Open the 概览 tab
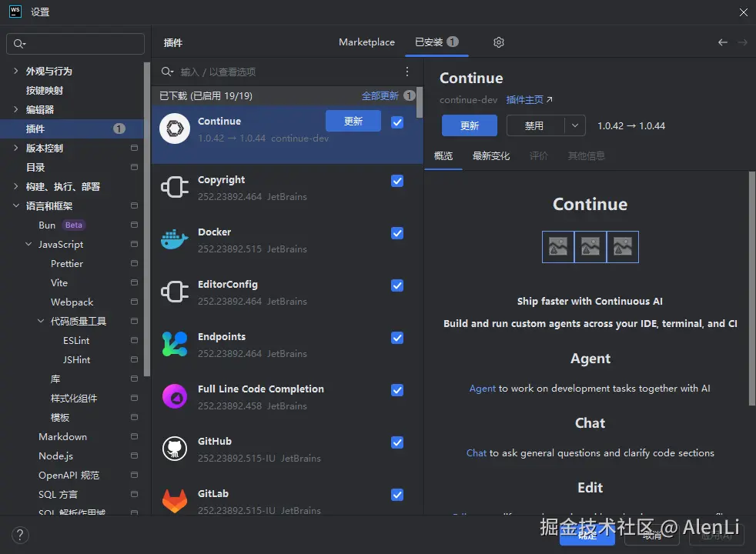756x554 pixels. [x=443, y=155]
